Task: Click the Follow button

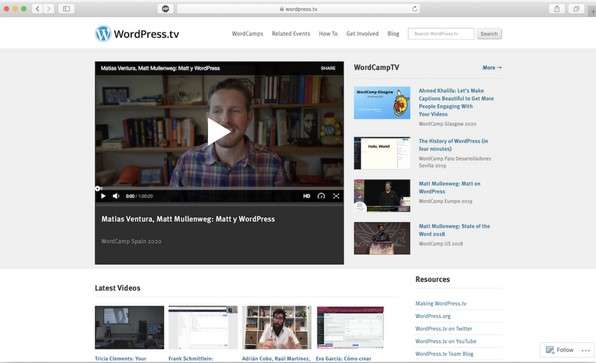Action: [560, 350]
